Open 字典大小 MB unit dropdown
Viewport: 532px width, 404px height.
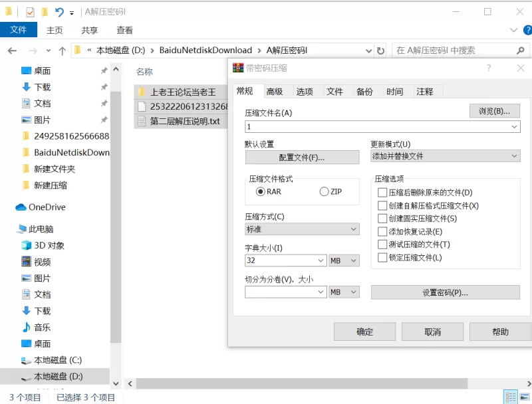pyautogui.click(x=344, y=260)
